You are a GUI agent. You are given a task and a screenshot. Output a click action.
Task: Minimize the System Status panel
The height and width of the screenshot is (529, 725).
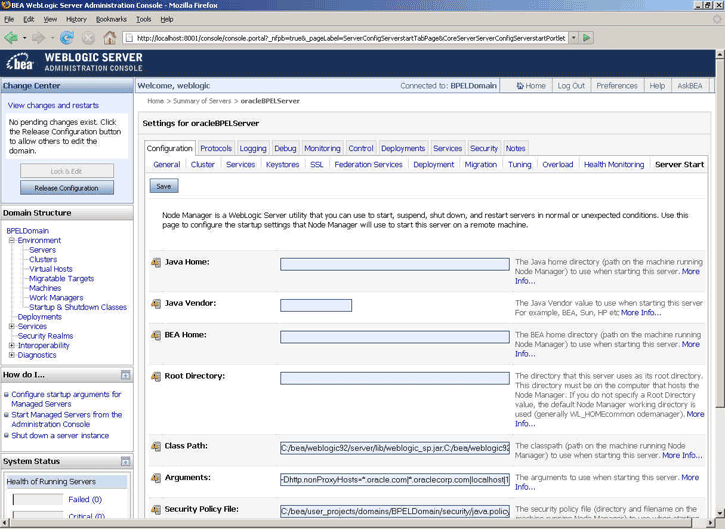click(125, 461)
